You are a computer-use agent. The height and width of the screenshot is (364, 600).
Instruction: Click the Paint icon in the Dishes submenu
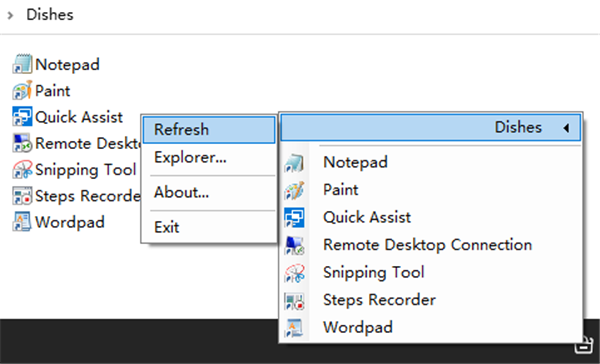click(x=294, y=190)
